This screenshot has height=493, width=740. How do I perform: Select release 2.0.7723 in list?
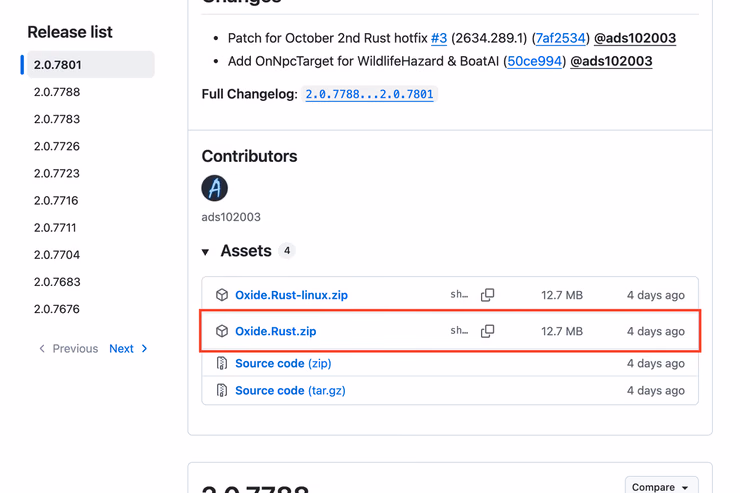point(57,173)
